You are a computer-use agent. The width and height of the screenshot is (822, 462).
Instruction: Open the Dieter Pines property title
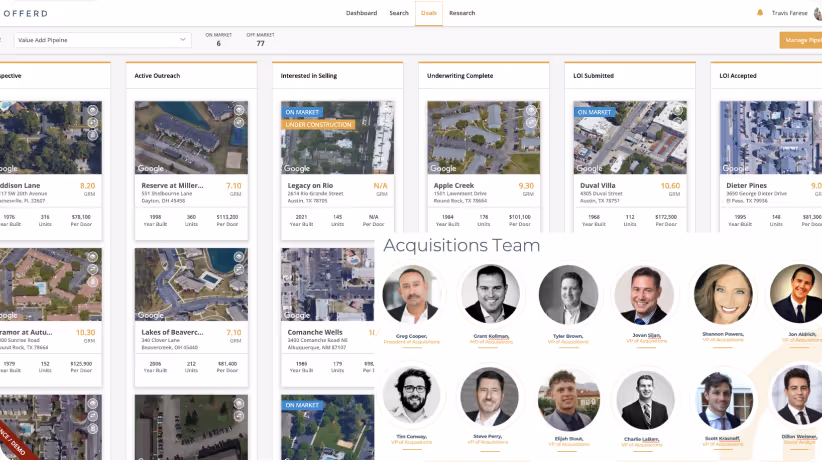[x=747, y=186]
